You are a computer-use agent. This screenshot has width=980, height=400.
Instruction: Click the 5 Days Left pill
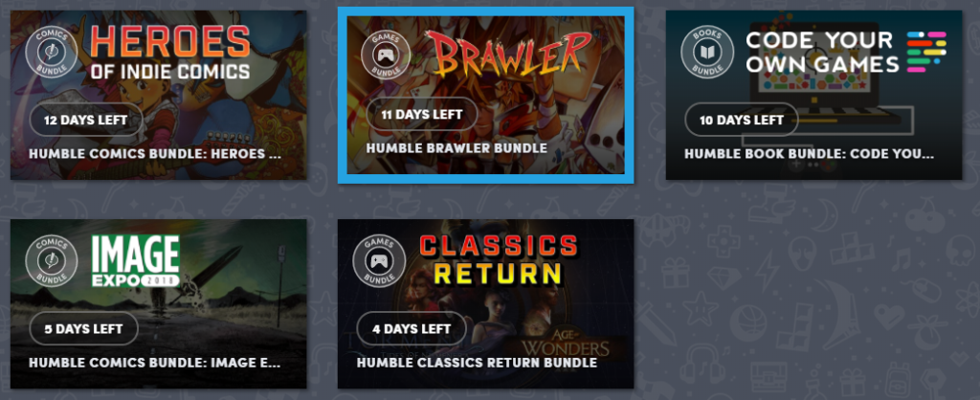[84, 329]
